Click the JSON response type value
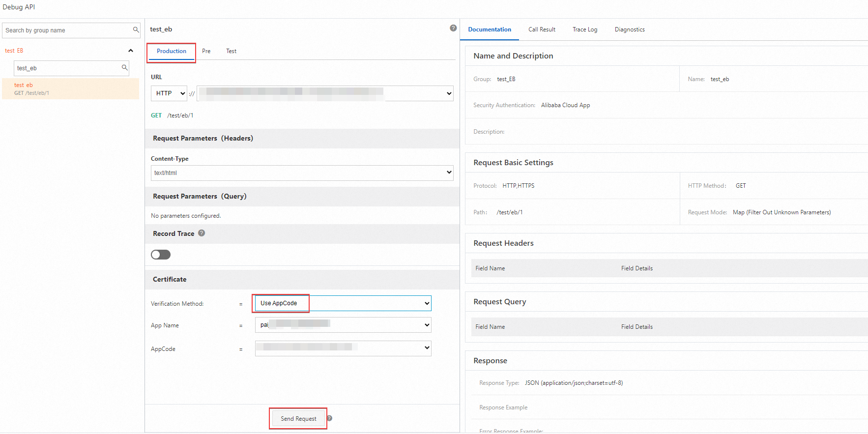Screen dimensions: 868x434 574,383
